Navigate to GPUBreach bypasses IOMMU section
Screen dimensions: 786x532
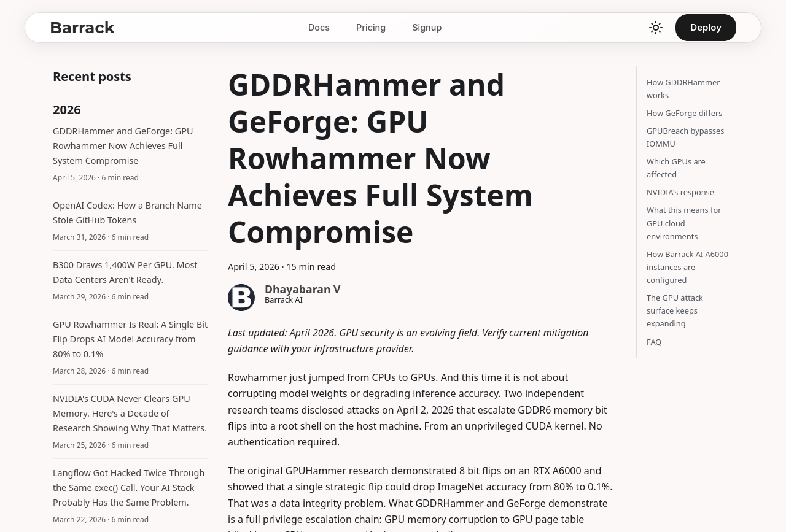click(x=685, y=137)
